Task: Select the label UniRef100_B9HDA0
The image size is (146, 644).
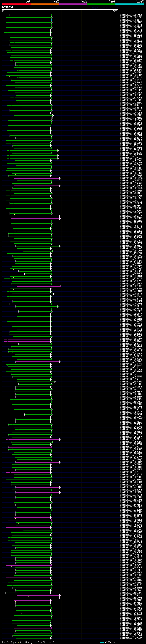Action: (131, 628)
